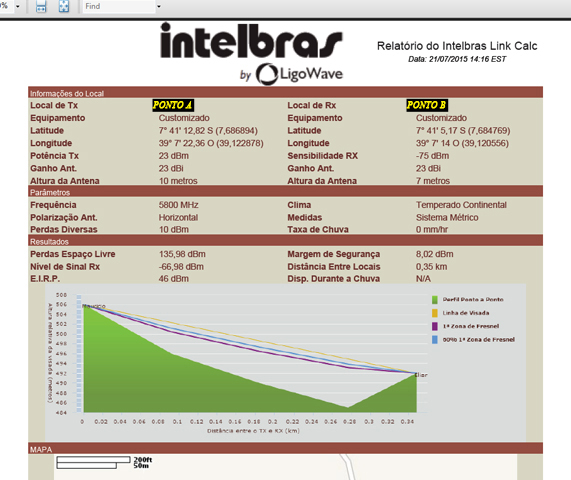The image size is (571, 480).
Task: Click the purple 1ª Zona de Fresnel swatch
Action: [x=434, y=326]
